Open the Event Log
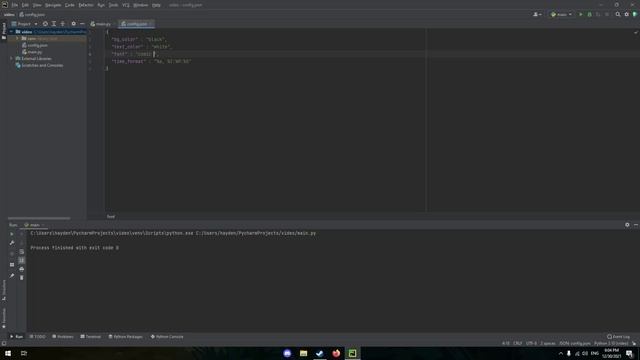 tap(618, 337)
